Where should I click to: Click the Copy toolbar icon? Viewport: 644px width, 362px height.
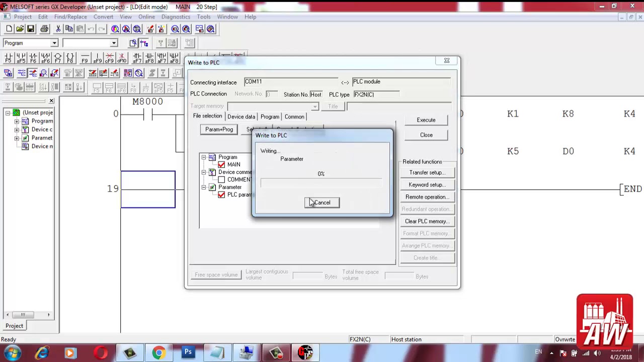(69, 29)
